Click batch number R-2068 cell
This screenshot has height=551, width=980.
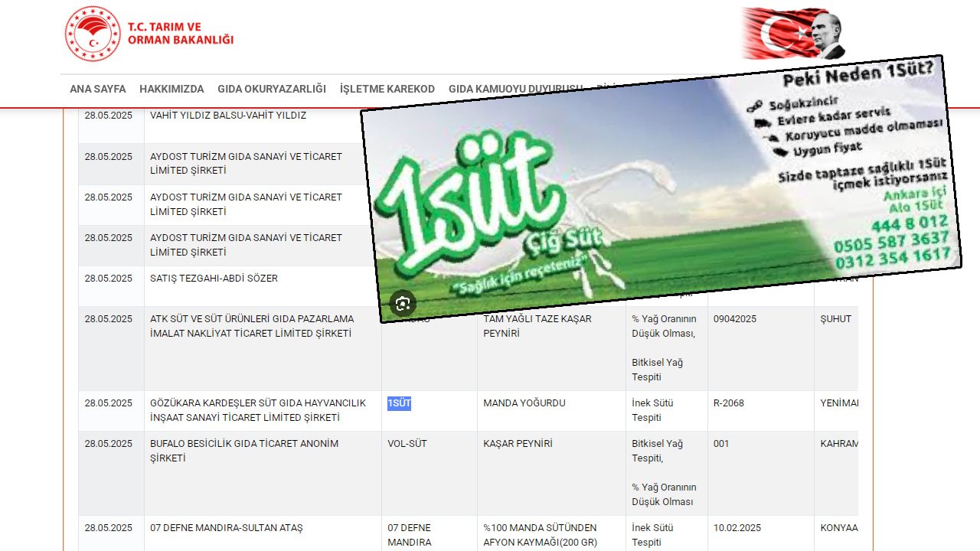click(x=761, y=411)
